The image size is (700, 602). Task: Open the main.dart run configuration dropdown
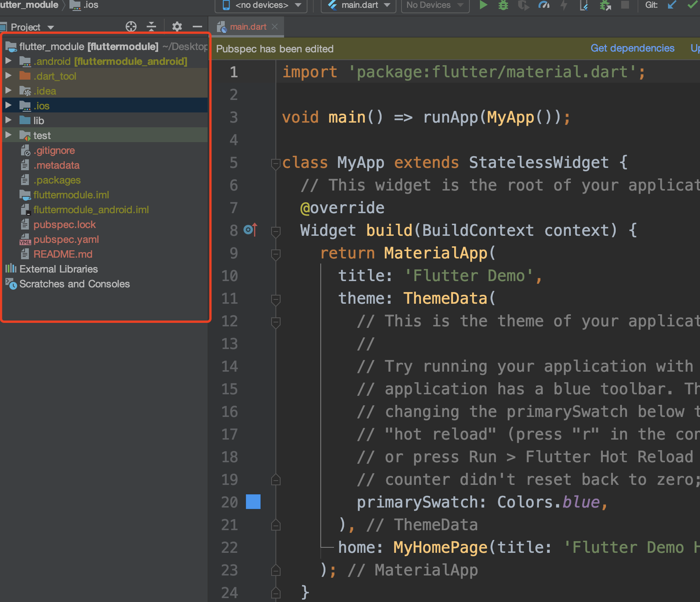359,5
